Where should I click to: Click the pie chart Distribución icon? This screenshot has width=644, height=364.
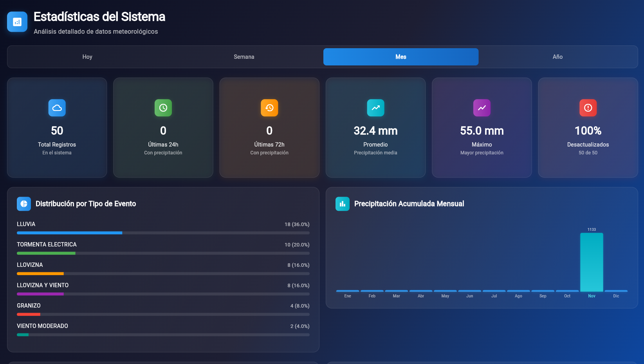(x=24, y=204)
